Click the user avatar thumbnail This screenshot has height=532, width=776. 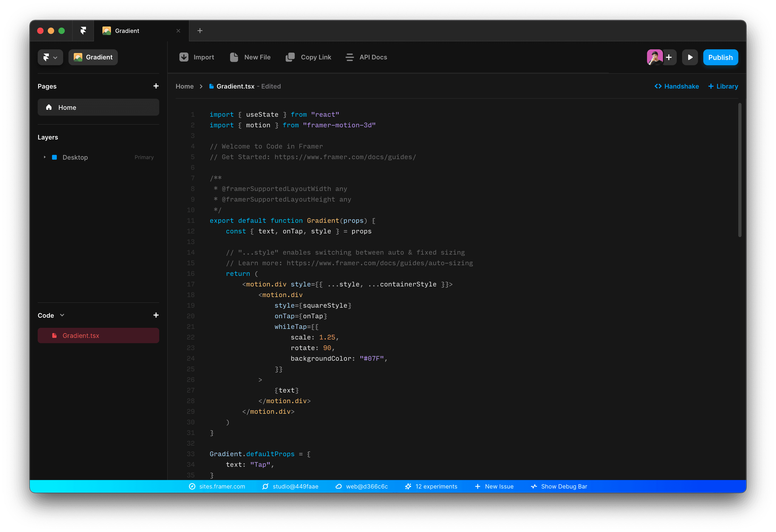tap(654, 57)
